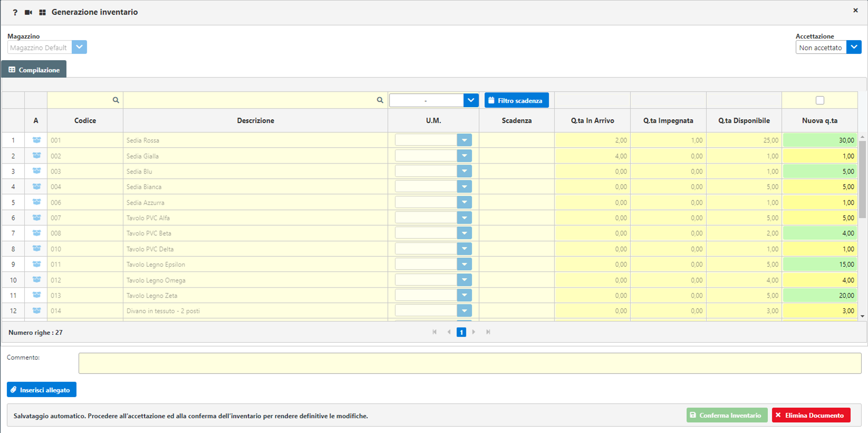The width and height of the screenshot is (868, 433).
Task: Open U.M. dropdown for Tavolo Legno Zeta row
Action: [x=464, y=295]
